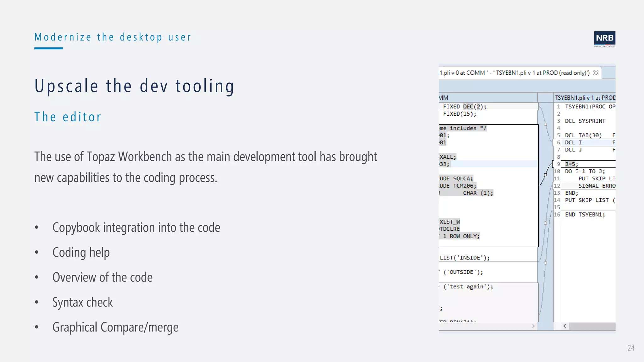Click line 12 'SIGNAL ERRO'

(597, 186)
